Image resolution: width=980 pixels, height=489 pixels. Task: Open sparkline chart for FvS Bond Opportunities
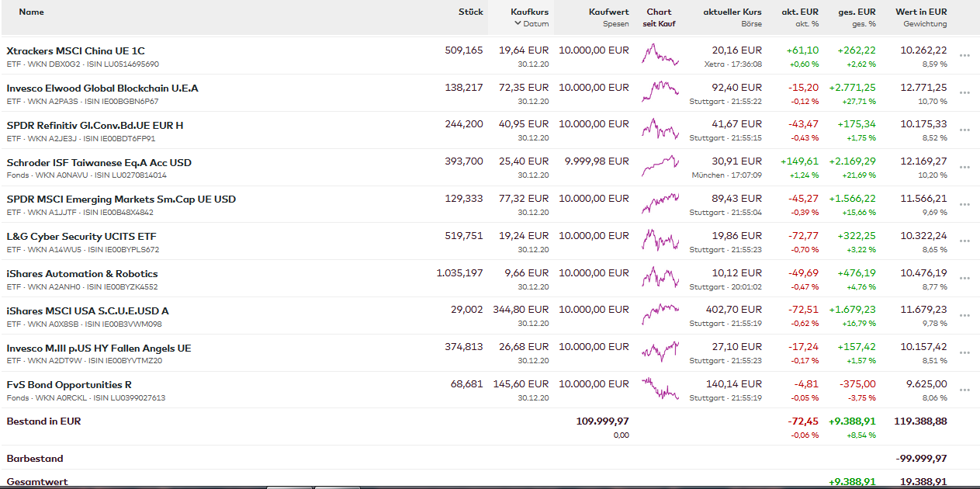[660, 389]
